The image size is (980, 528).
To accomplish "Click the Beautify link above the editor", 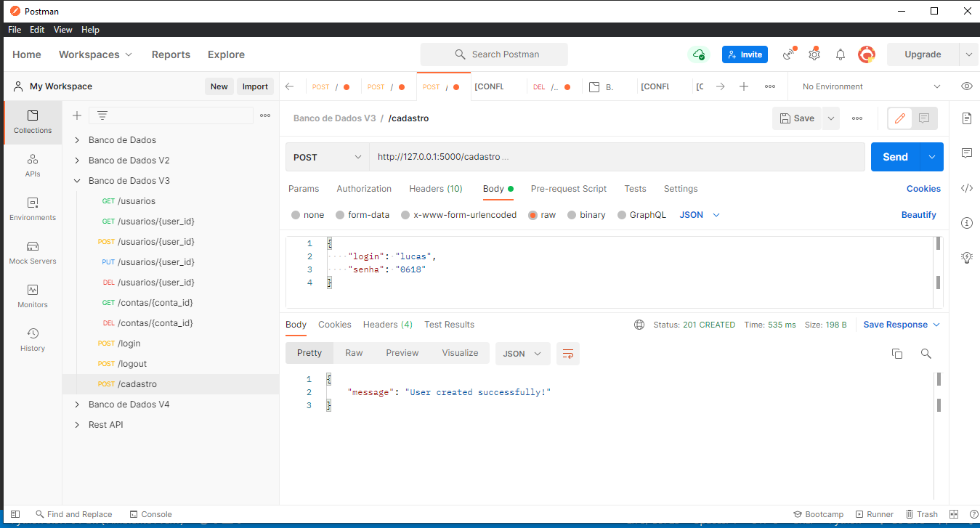I will [919, 214].
